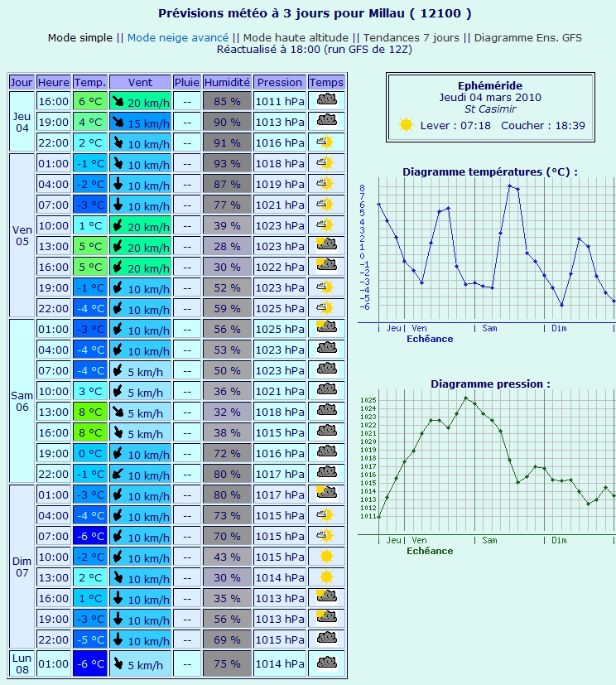The image size is (616, 685).
Task: Click the Vent column header
Action: click(140, 82)
